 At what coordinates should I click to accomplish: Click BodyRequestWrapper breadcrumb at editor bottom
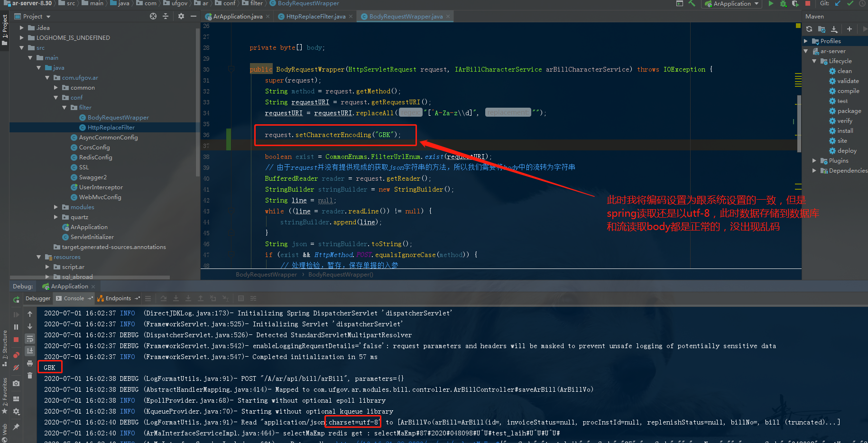(266, 275)
